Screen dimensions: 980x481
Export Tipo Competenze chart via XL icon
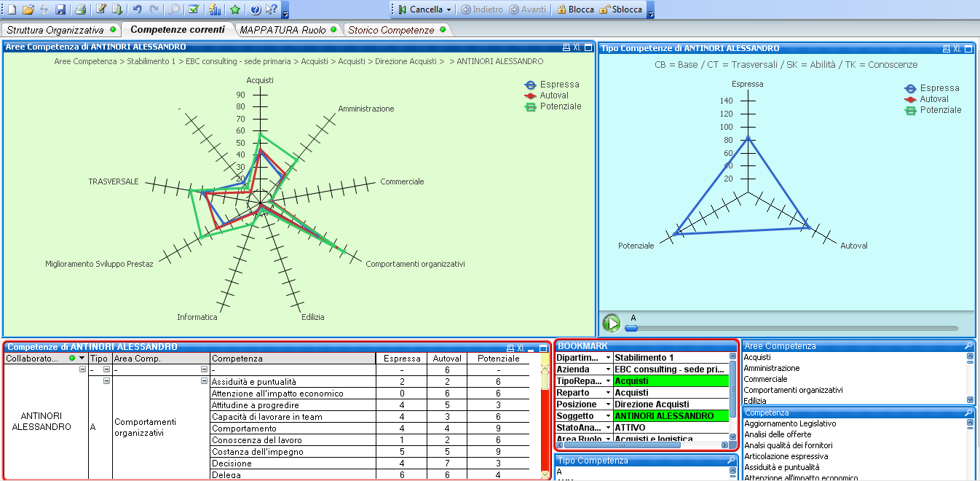click(957, 49)
